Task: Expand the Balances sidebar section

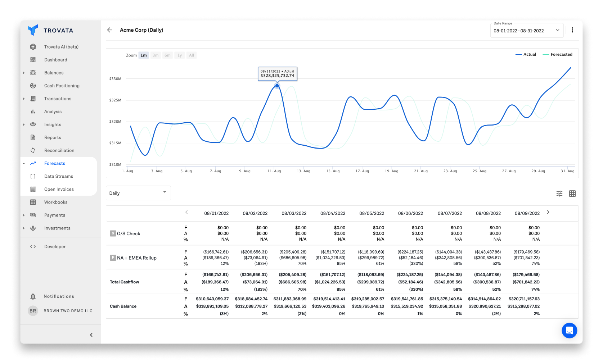Action: [x=54, y=72]
